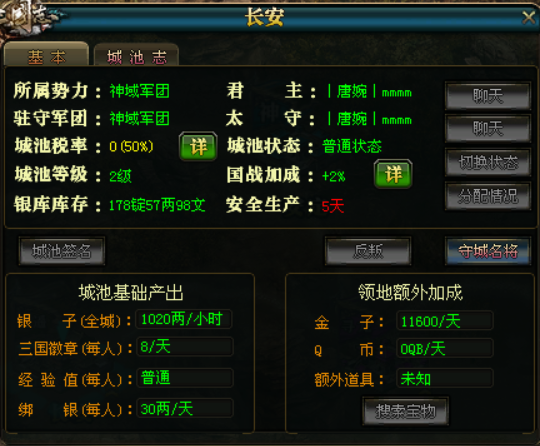
Task: Open national war bonus 详 button
Action: click(393, 174)
